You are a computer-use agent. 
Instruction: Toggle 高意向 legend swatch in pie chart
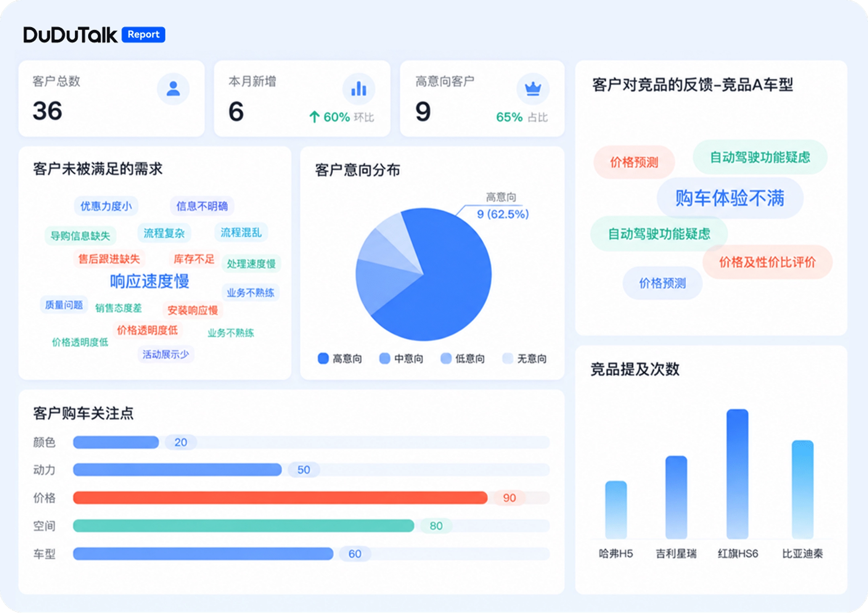point(323,358)
